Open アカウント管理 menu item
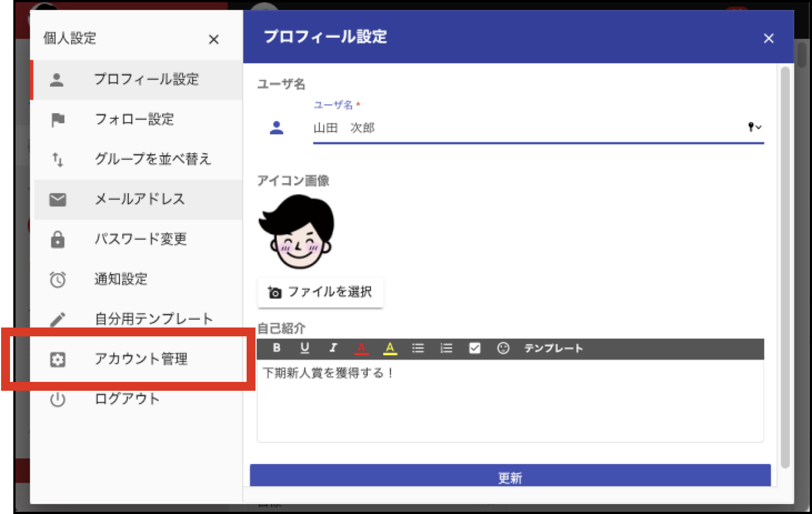812x514 pixels. [x=138, y=359]
